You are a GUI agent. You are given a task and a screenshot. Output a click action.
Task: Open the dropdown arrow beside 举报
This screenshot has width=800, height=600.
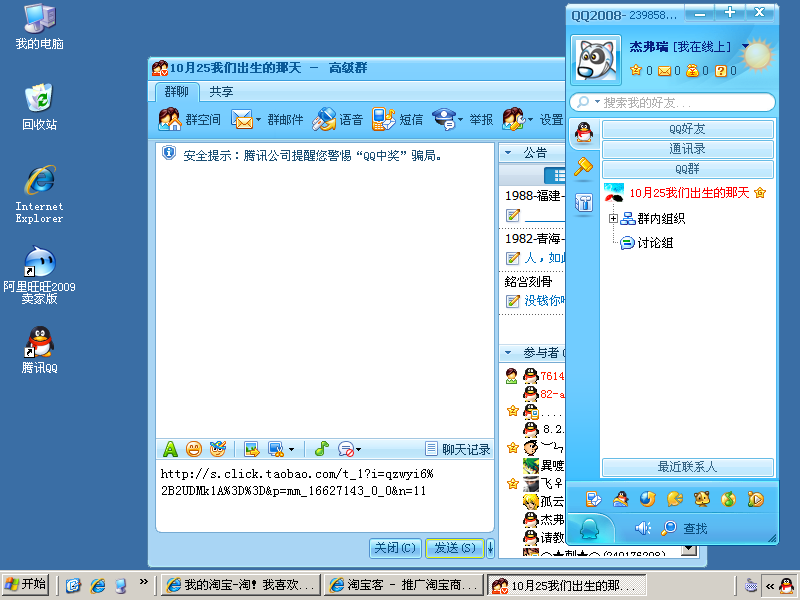click(460, 120)
